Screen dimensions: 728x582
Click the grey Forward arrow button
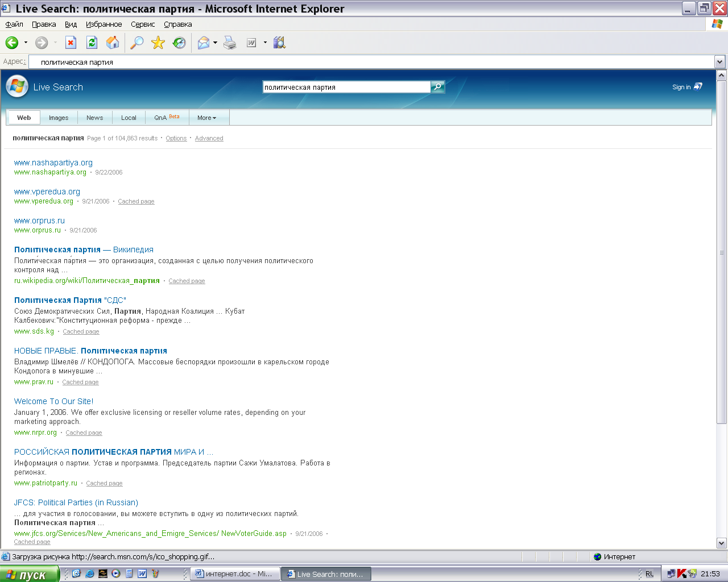pos(42,43)
